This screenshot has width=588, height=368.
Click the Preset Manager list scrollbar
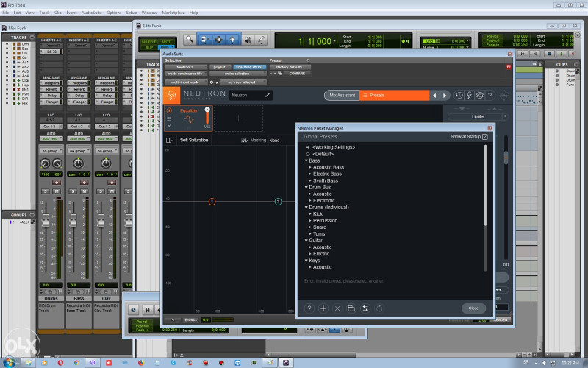pos(485,185)
